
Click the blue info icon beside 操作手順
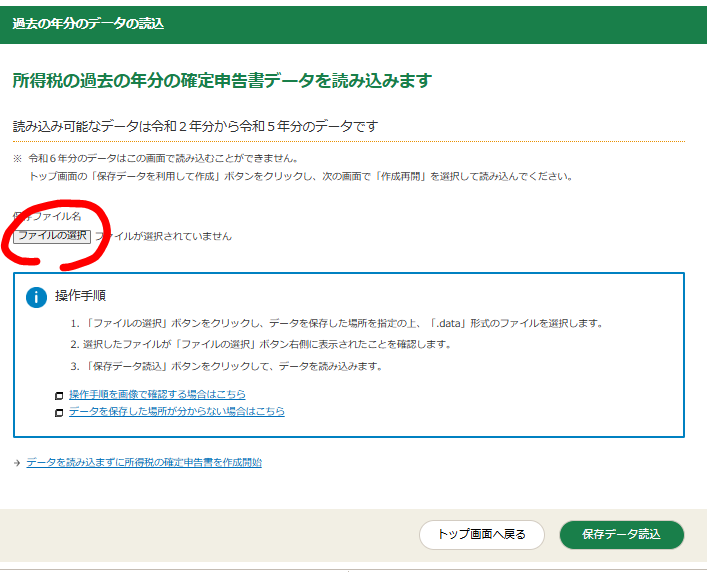pos(37,297)
